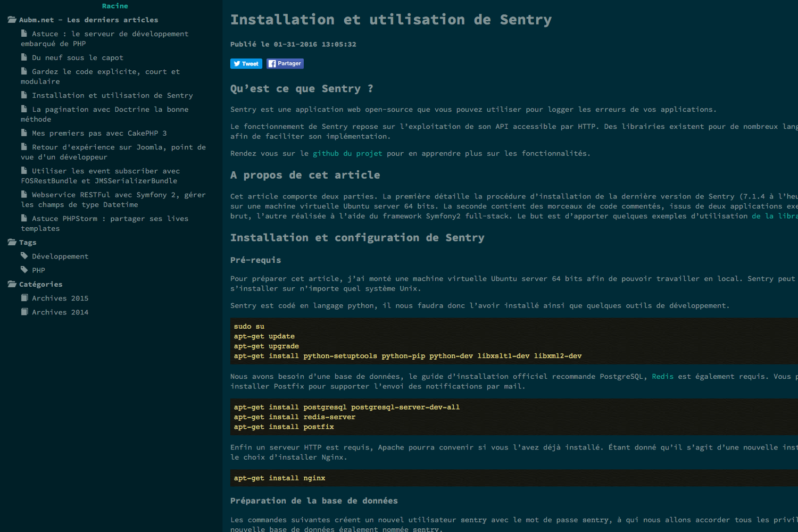This screenshot has width=798, height=532.
Task: Select sidebar article 'Installation et utilisation de Sentry'
Action: (112, 95)
